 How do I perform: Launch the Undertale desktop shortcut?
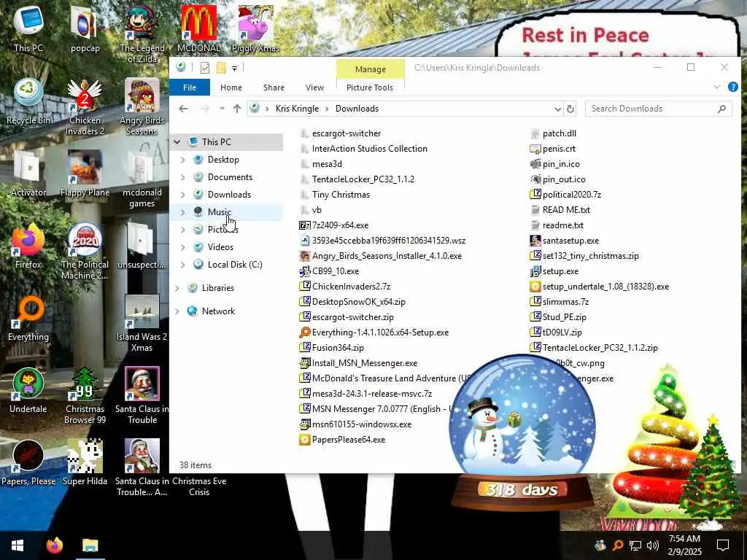(28, 390)
